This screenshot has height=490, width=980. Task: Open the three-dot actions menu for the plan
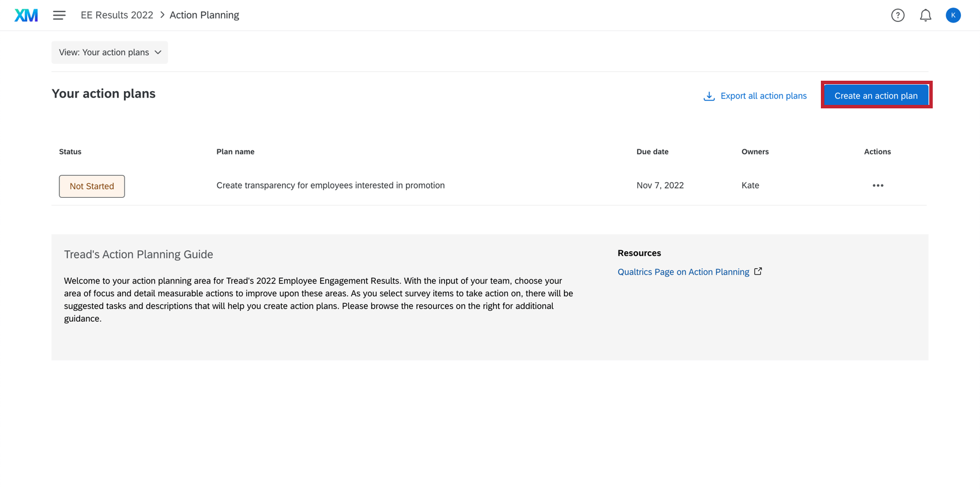877,186
